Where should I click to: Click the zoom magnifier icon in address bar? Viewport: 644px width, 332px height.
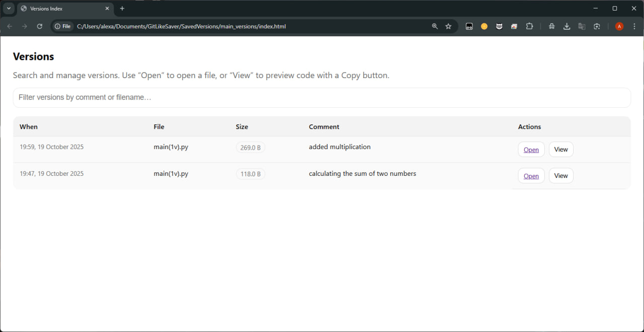(435, 26)
